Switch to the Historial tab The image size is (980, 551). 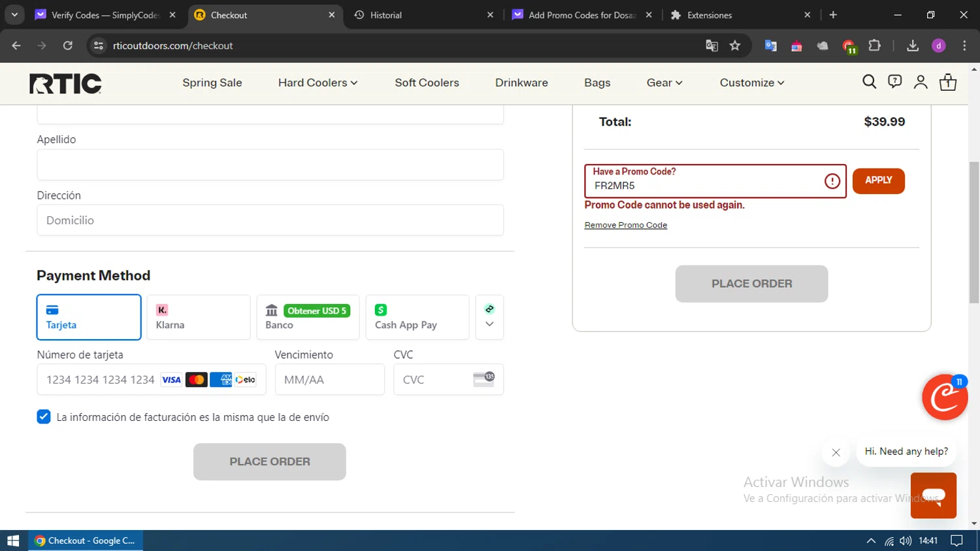(x=423, y=15)
